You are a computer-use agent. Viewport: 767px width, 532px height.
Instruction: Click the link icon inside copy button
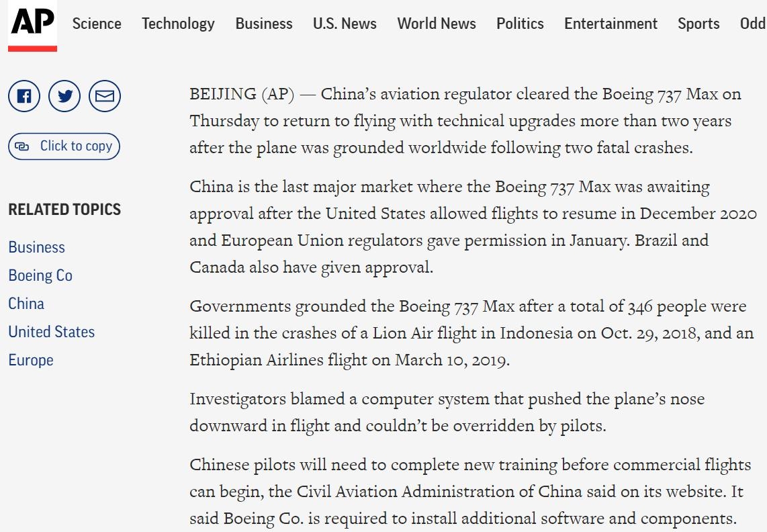coord(22,146)
